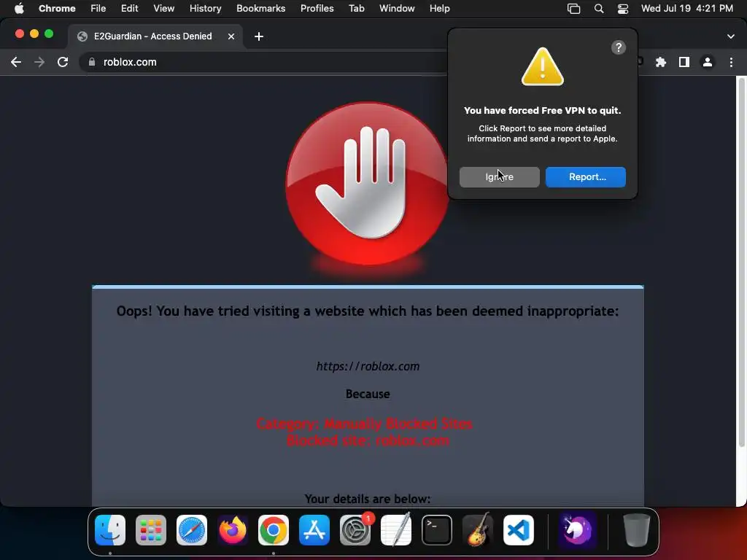Click the 'Category: Manually Blocked Sites' text
Screen dimensions: 747x560
point(365,424)
